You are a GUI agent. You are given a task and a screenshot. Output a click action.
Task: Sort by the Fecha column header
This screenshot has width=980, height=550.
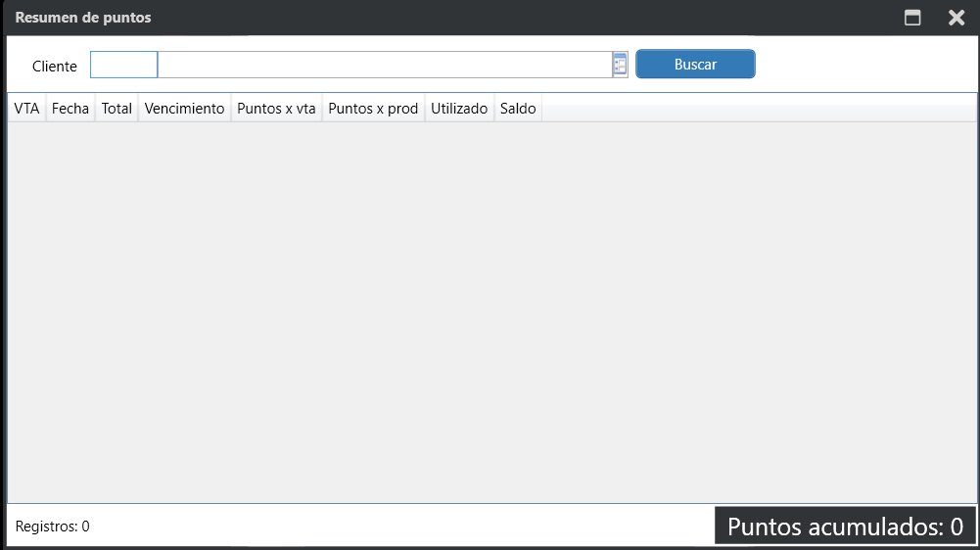tap(70, 109)
